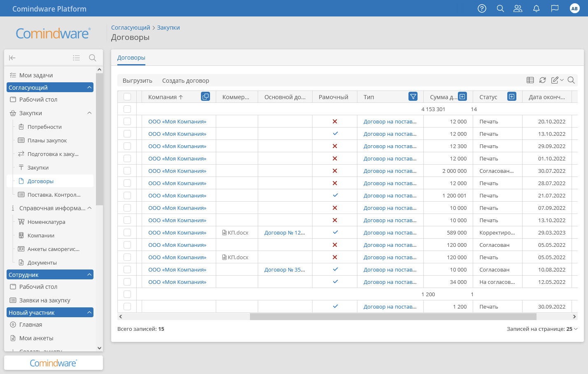Viewport: 588px width, 374px height.
Task: Open the help question mark icon
Action: [x=482, y=8]
